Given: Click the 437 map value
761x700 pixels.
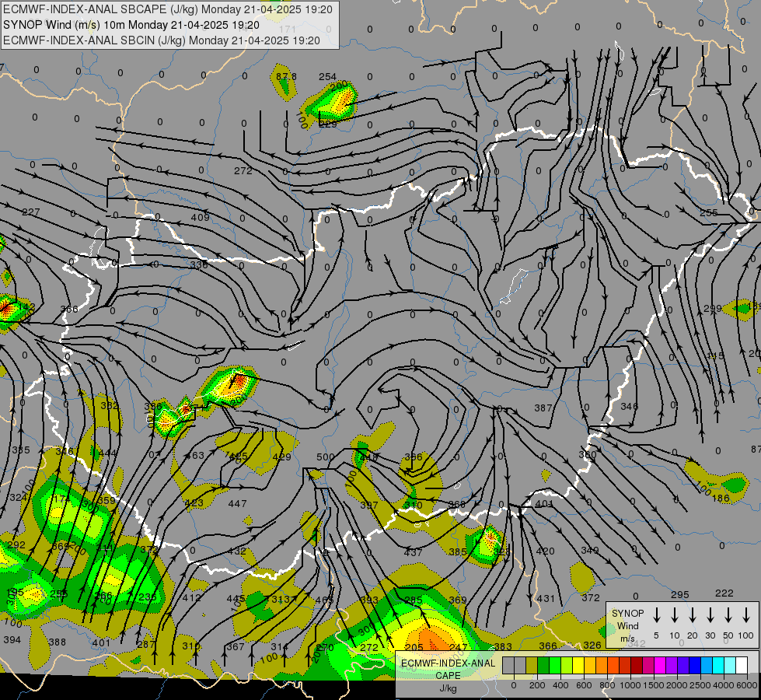Looking at the screenshot, I should tap(413, 552).
